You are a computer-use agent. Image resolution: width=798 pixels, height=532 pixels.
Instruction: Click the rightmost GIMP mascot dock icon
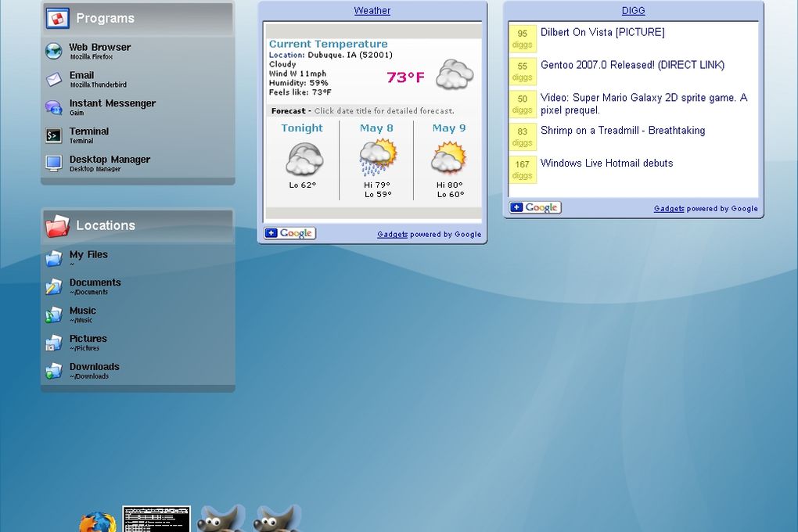[278, 519]
